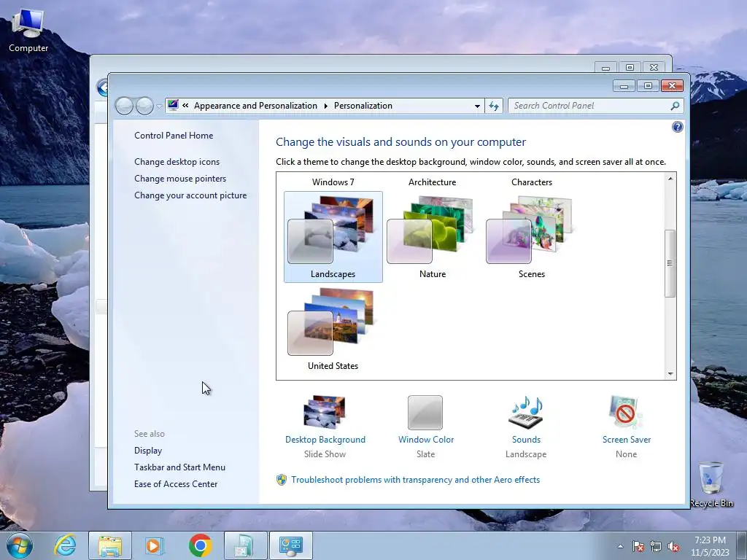Open Change your account picture
The image size is (747, 560).
click(x=190, y=195)
